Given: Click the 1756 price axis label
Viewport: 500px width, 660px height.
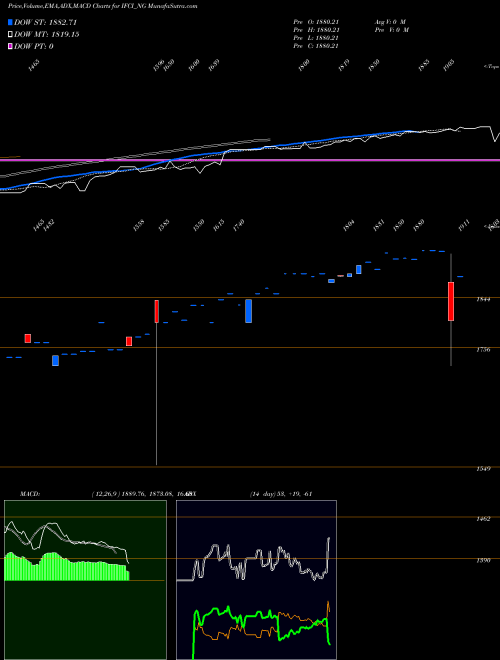Looking at the screenshot, I should click(483, 349).
